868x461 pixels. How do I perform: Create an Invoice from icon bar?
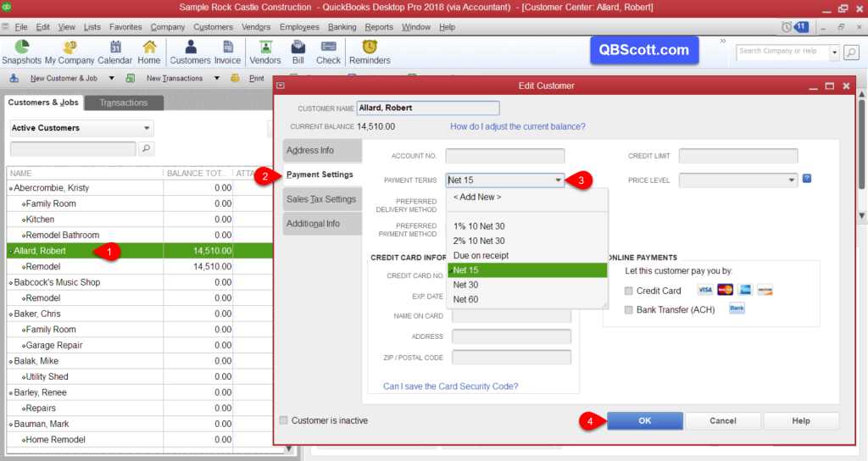[227, 53]
